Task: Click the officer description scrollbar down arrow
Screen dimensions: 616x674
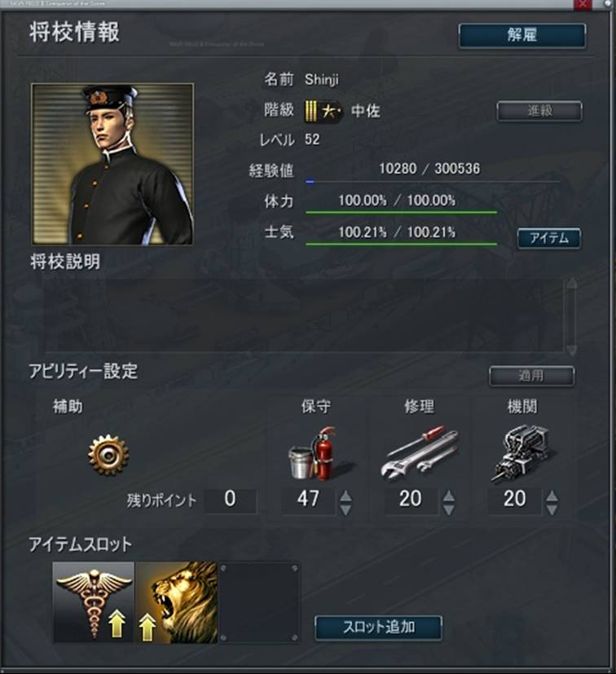Action: 572,350
